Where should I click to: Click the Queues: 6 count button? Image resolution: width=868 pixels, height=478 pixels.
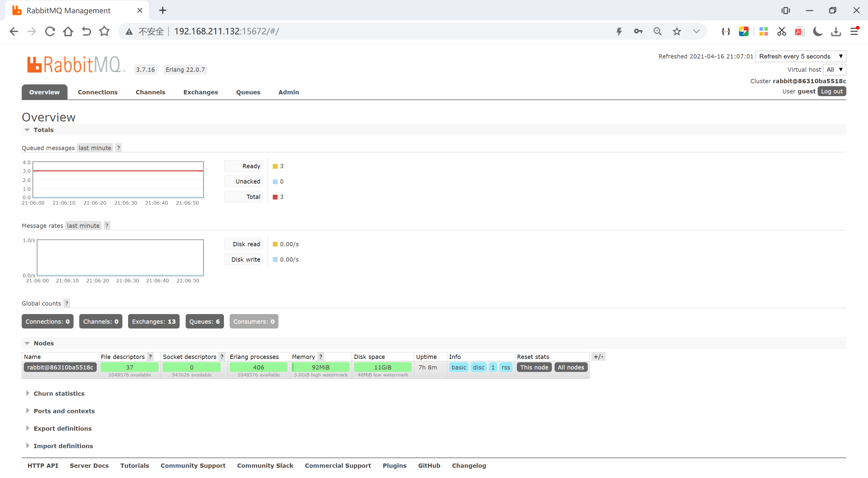205,321
